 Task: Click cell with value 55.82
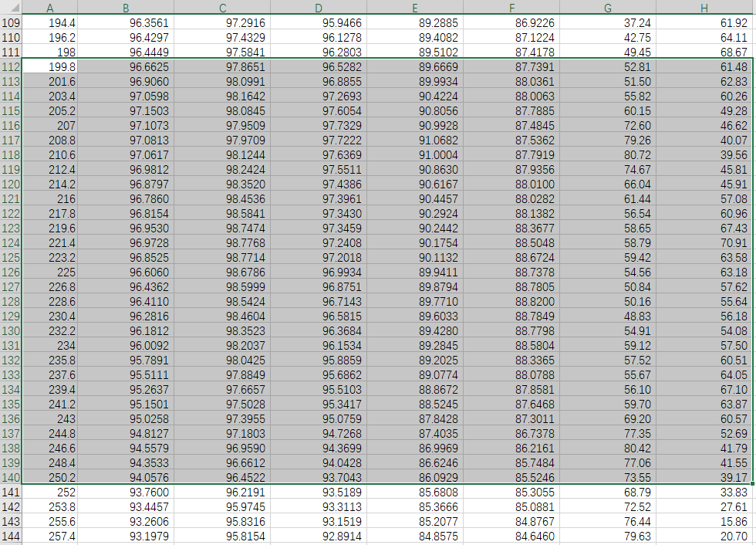point(608,96)
